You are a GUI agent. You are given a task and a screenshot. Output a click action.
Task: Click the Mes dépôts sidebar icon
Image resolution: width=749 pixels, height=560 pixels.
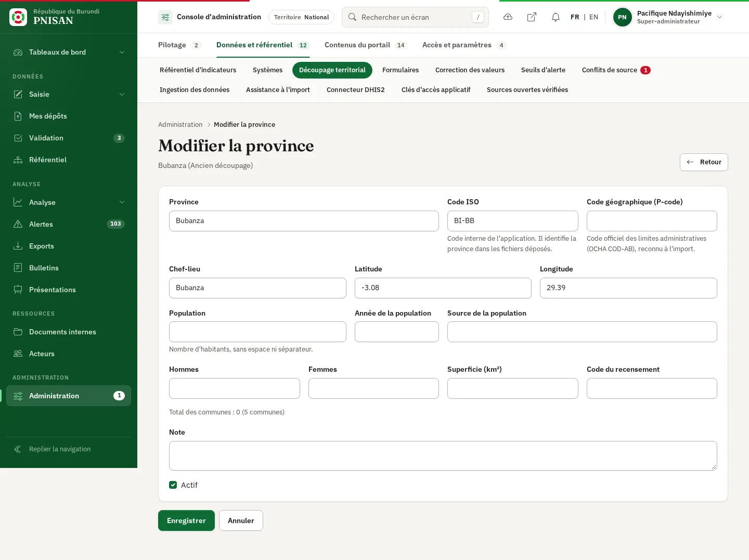click(x=18, y=116)
